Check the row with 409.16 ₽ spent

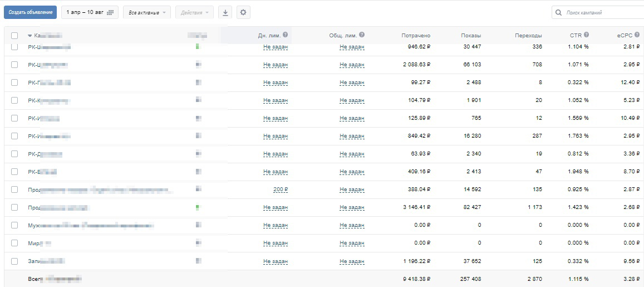(x=14, y=172)
